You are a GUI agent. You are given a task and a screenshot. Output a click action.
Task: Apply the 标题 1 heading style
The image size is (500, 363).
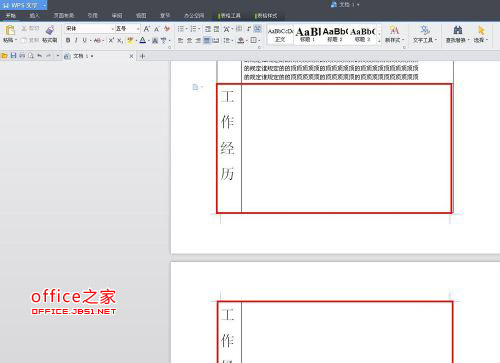(308, 35)
